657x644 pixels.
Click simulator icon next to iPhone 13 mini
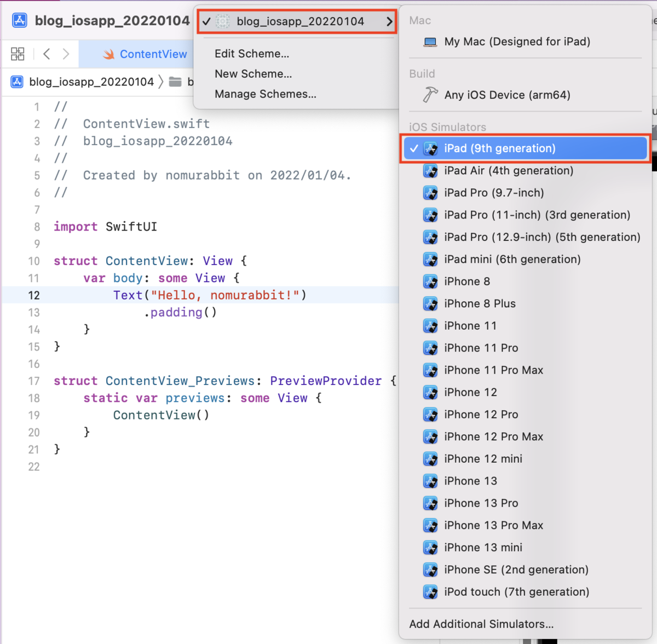click(x=431, y=548)
